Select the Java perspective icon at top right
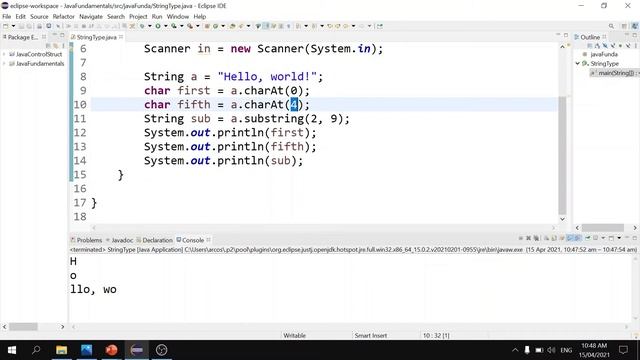Screen dimensions: 640x360 (635, 26)
